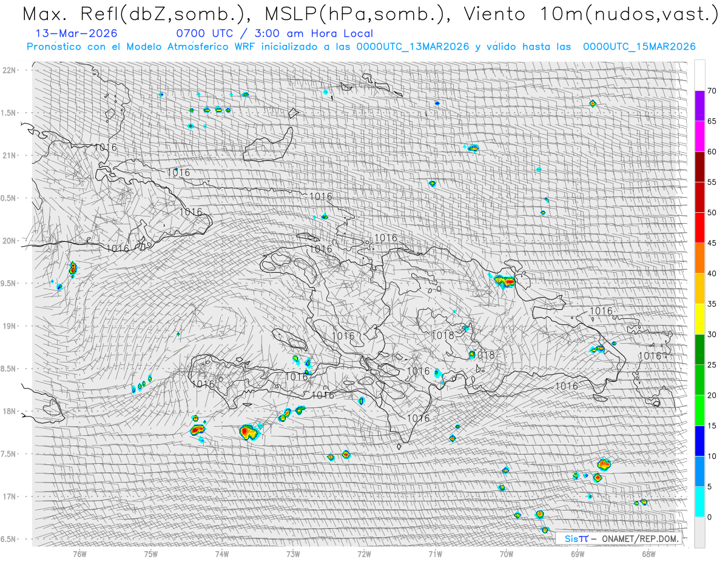The width and height of the screenshot is (728, 562).
Task: Click the '71W' longitude axis label
Action: (x=435, y=554)
